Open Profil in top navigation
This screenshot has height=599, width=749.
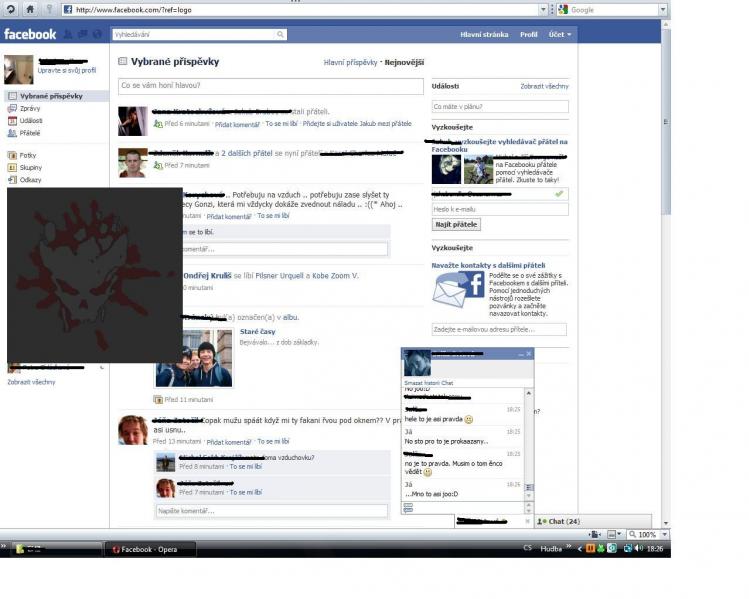528,34
